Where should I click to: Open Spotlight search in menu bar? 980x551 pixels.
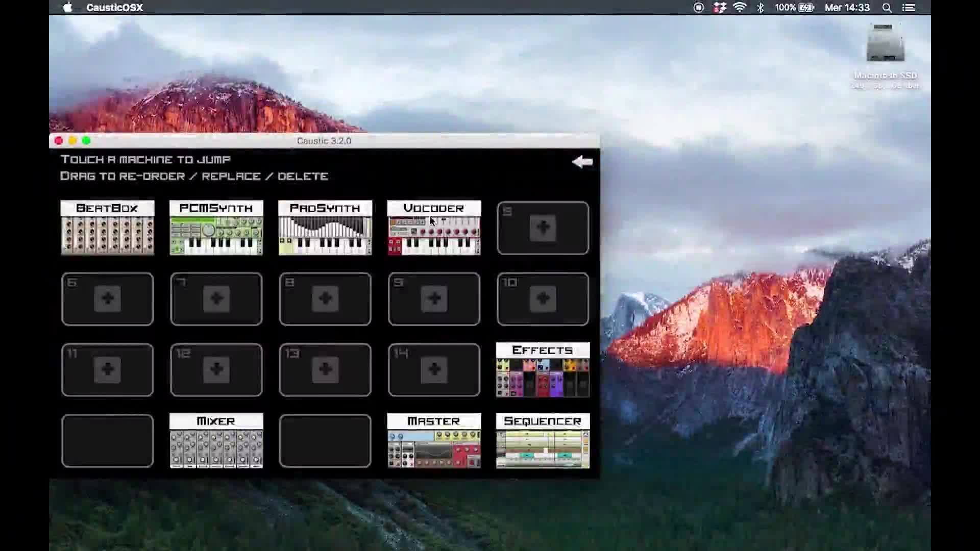coord(887,8)
